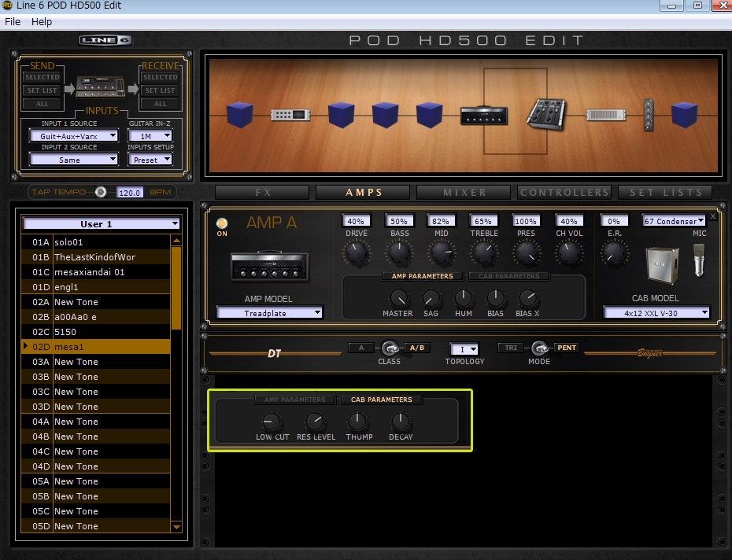This screenshot has height=560, width=732.
Task: Flip the DT CLASS A / A/B switch
Action: point(390,348)
